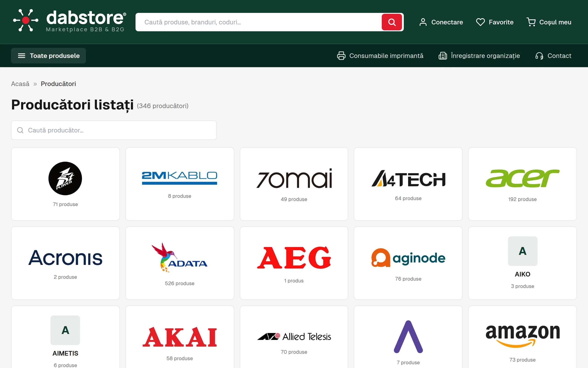Open the Amazon producer logo

(523, 336)
